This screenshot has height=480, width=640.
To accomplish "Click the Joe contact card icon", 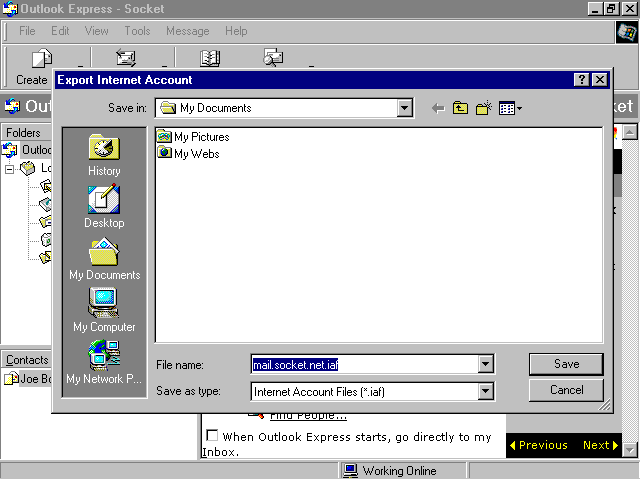I will coord(11,378).
